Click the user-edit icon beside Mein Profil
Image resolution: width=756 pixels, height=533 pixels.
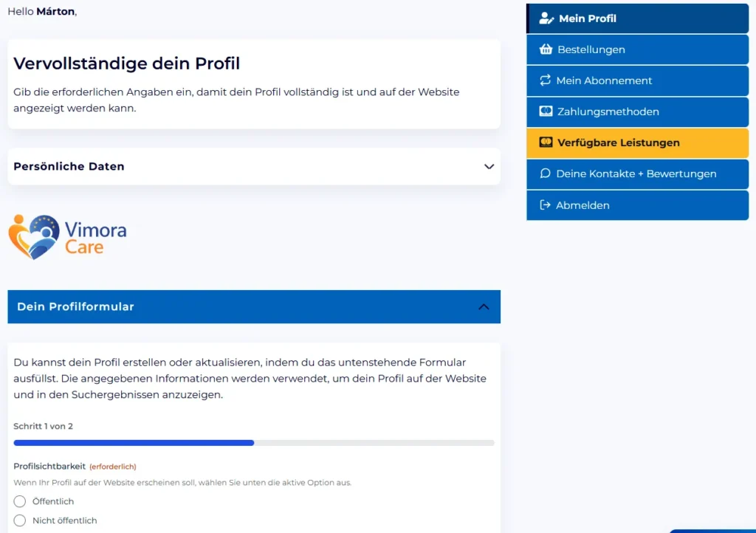tap(546, 18)
